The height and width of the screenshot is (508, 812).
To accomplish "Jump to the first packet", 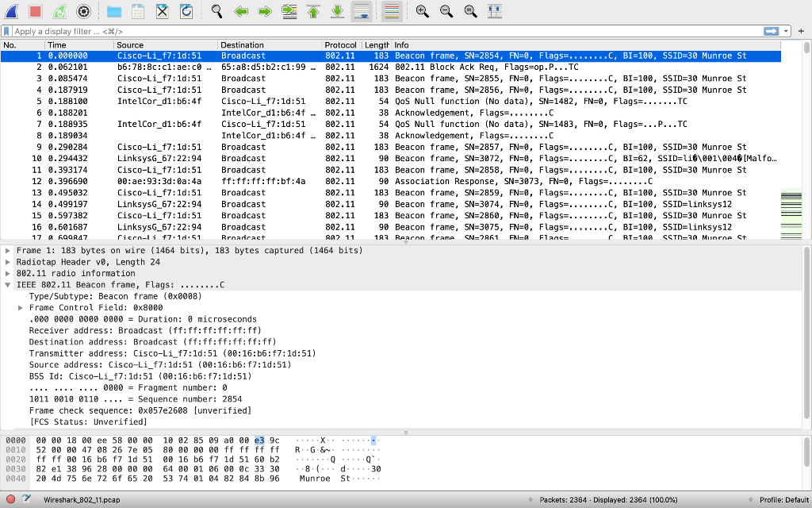I will click(313, 11).
